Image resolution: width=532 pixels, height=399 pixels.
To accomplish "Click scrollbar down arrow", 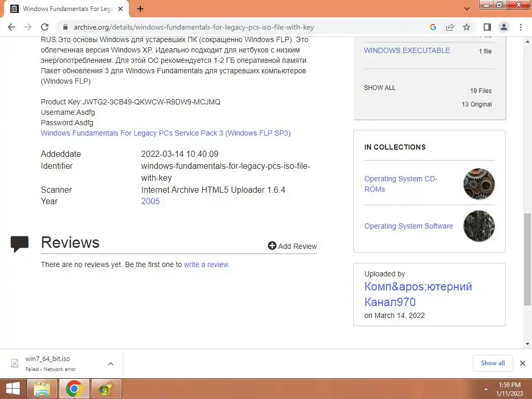I will (527, 344).
